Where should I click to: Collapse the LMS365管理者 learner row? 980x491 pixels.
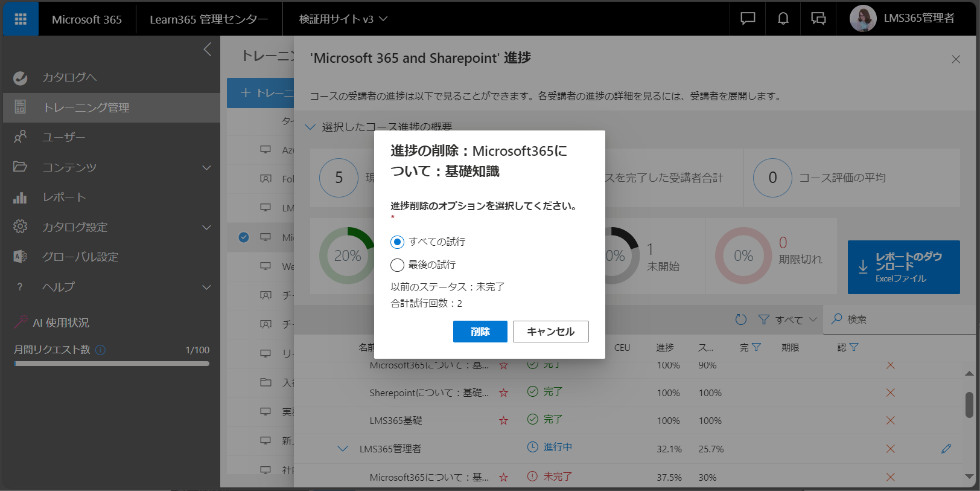(343, 449)
